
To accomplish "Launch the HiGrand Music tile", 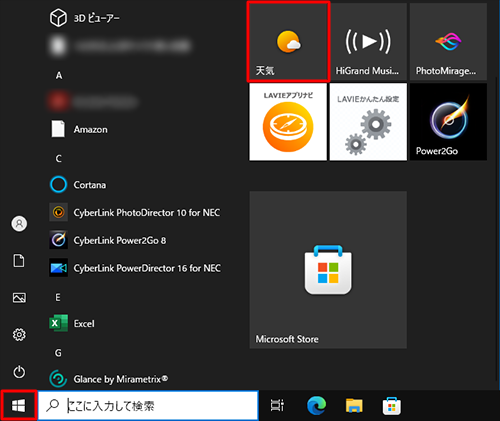I will (x=368, y=42).
